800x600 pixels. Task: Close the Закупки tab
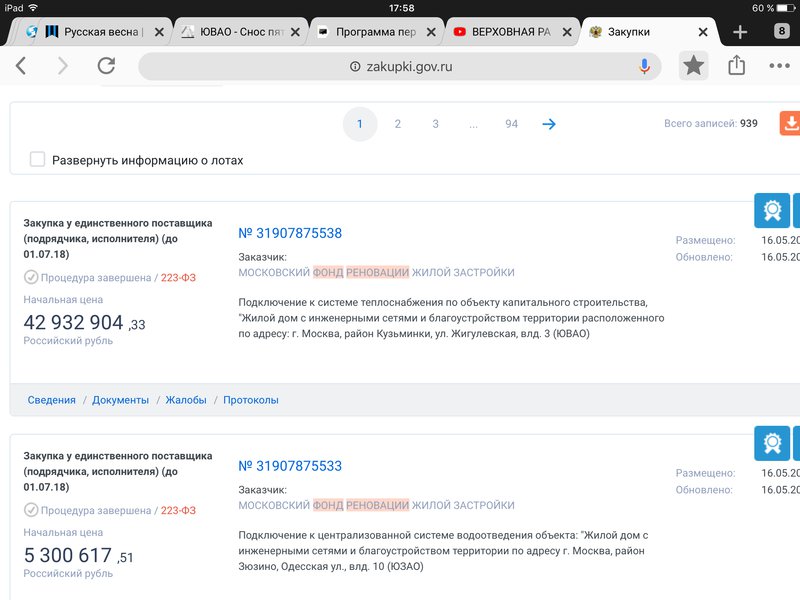(703, 32)
